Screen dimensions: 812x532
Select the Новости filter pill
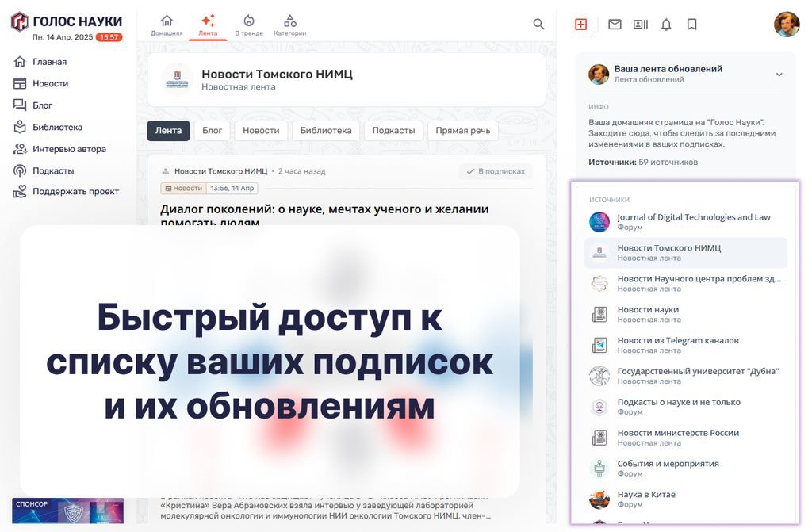pos(261,131)
